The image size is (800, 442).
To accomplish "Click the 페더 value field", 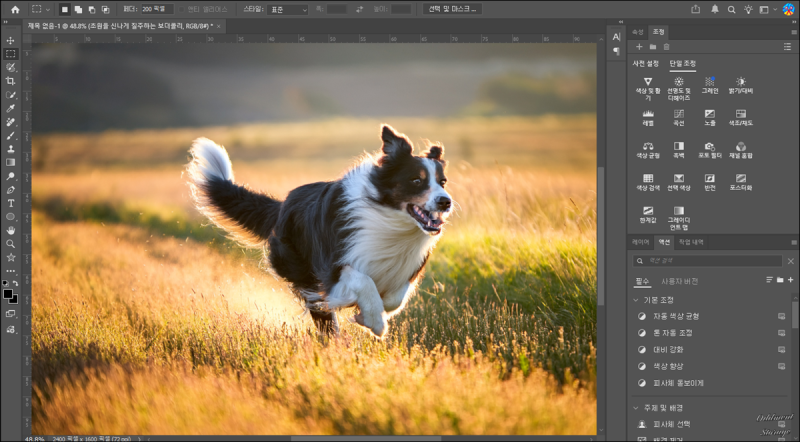I will pyautogui.click(x=157, y=9).
